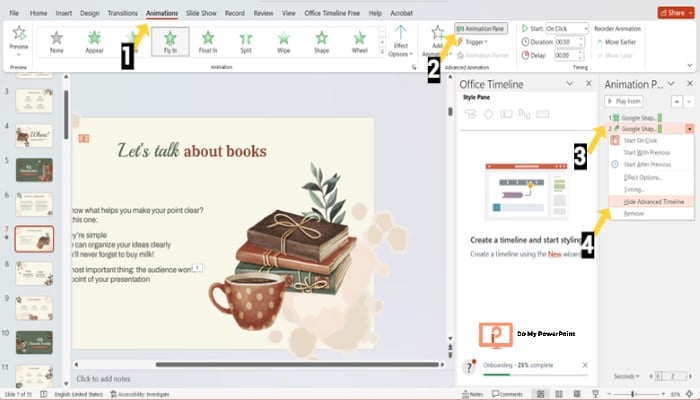Click the Onboarding help question icon
The image size is (700, 400).
468,367
